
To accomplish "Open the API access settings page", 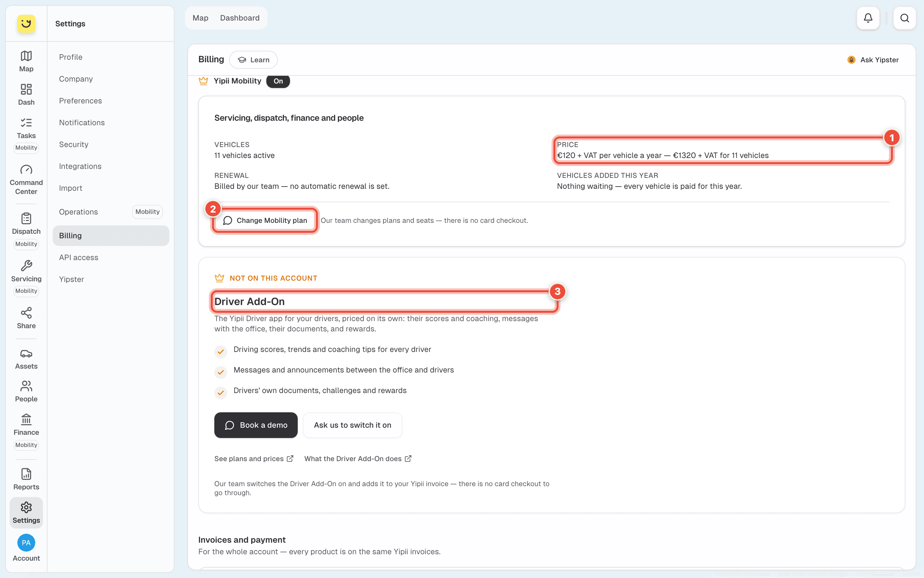I will [111, 257].
